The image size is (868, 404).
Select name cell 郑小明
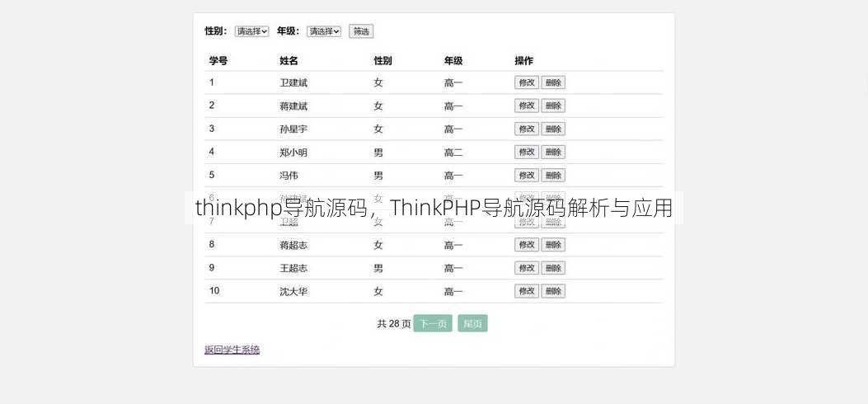click(293, 153)
